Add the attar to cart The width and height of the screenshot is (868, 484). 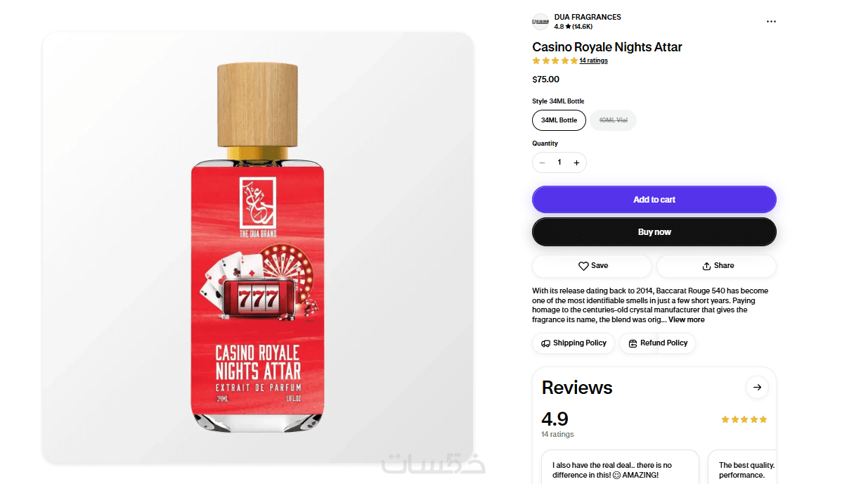pyautogui.click(x=654, y=200)
